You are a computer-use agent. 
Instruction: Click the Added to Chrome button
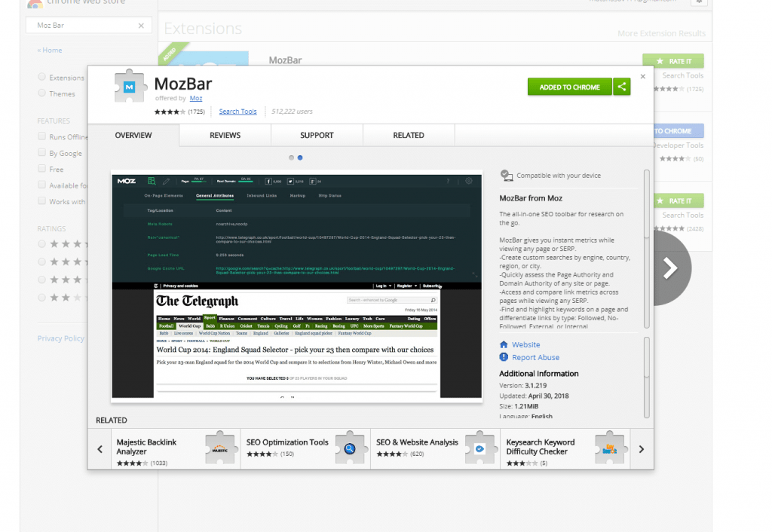click(x=569, y=87)
